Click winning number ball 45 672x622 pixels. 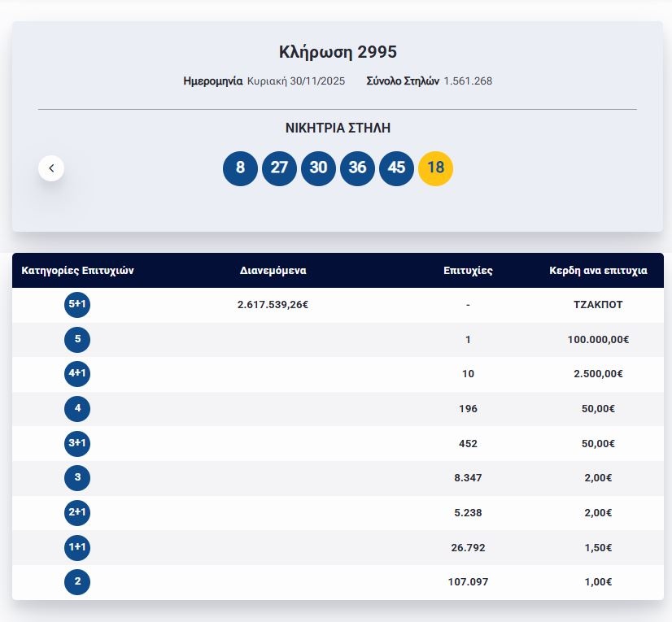point(396,168)
